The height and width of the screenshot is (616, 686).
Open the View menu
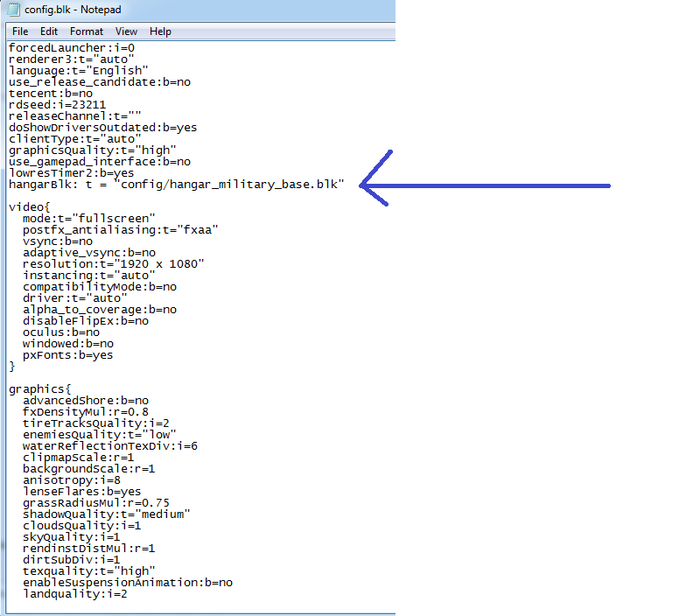[x=127, y=31]
